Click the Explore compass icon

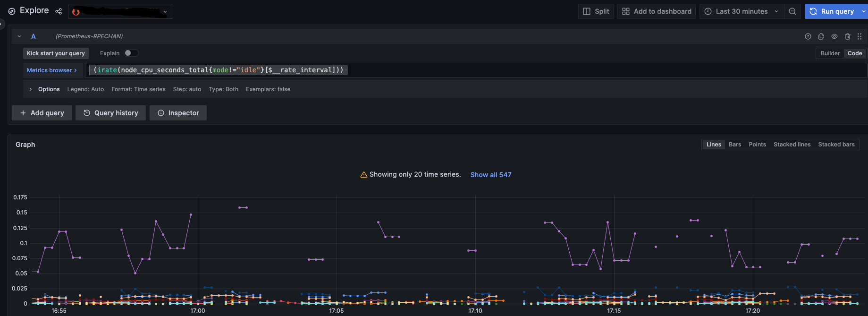[12, 11]
